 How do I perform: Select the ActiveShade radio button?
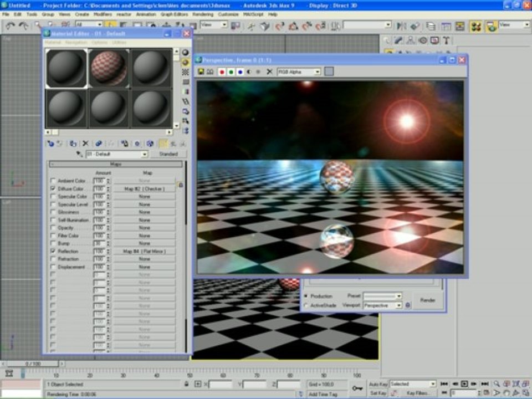point(306,305)
